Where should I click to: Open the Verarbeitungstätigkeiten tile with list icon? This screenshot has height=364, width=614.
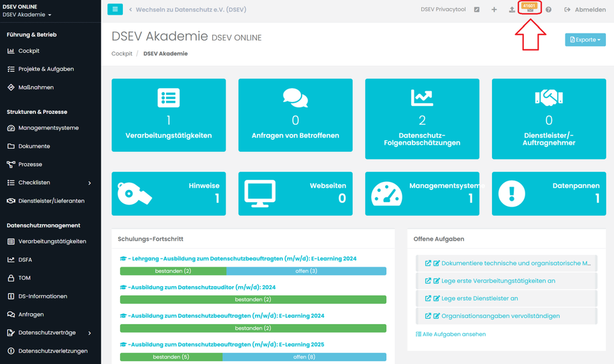click(x=169, y=115)
